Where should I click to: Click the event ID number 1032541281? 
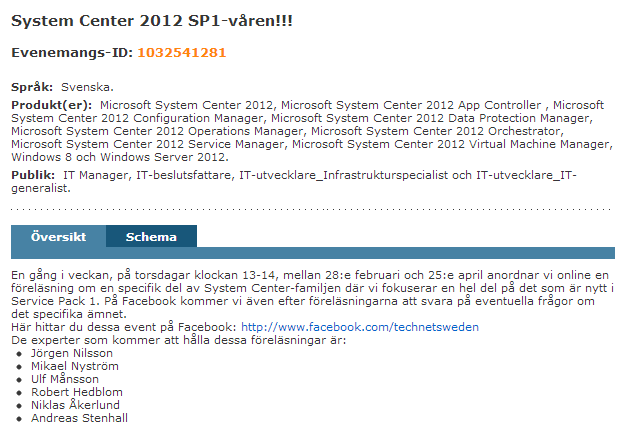coord(181,52)
